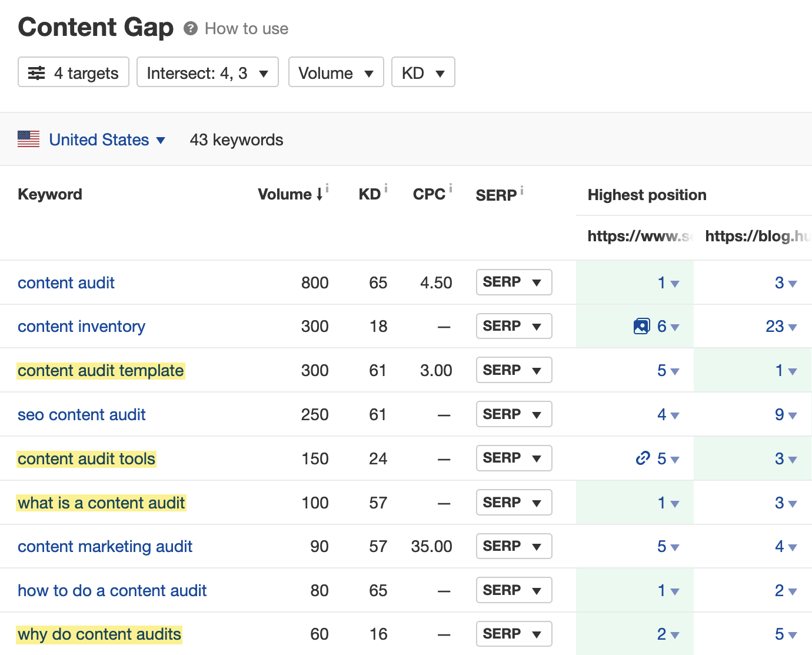Open the KD filter dropdown
The image size is (812, 655).
click(x=423, y=72)
